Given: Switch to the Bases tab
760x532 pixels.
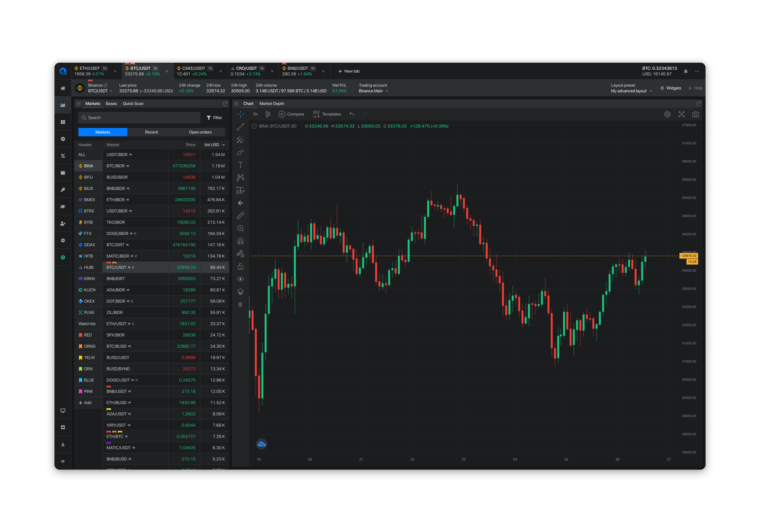Looking at the screenshot, I should pos(111,104).
